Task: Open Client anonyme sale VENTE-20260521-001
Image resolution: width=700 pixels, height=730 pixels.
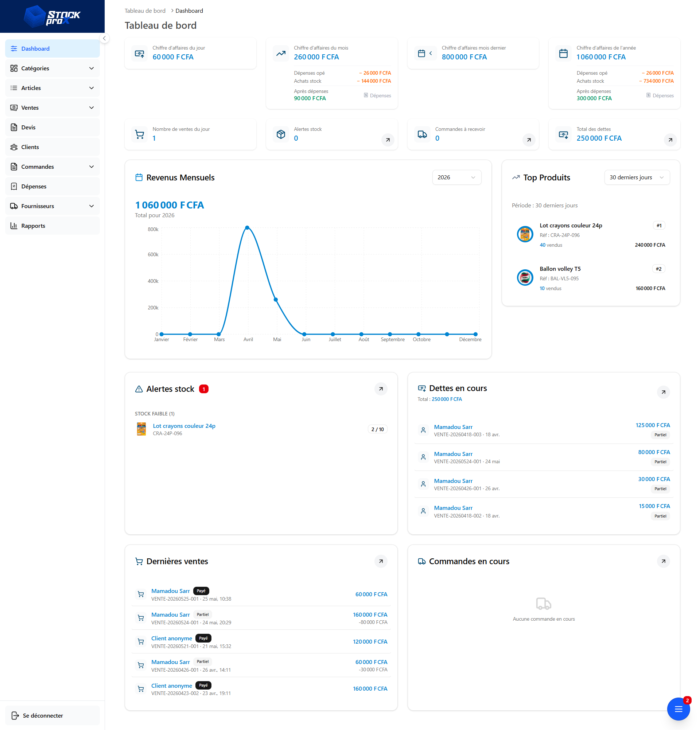Action: coord(261,642)
